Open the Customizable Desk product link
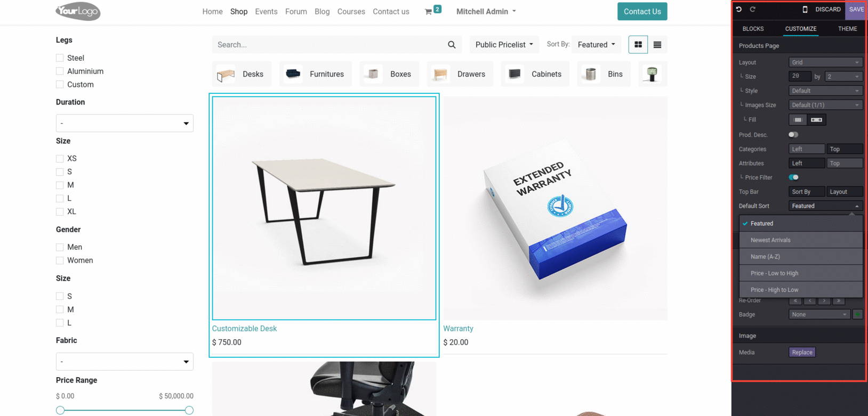Image resolution: width=868 pixels, height=416 pixels. (x=244, y=329)
